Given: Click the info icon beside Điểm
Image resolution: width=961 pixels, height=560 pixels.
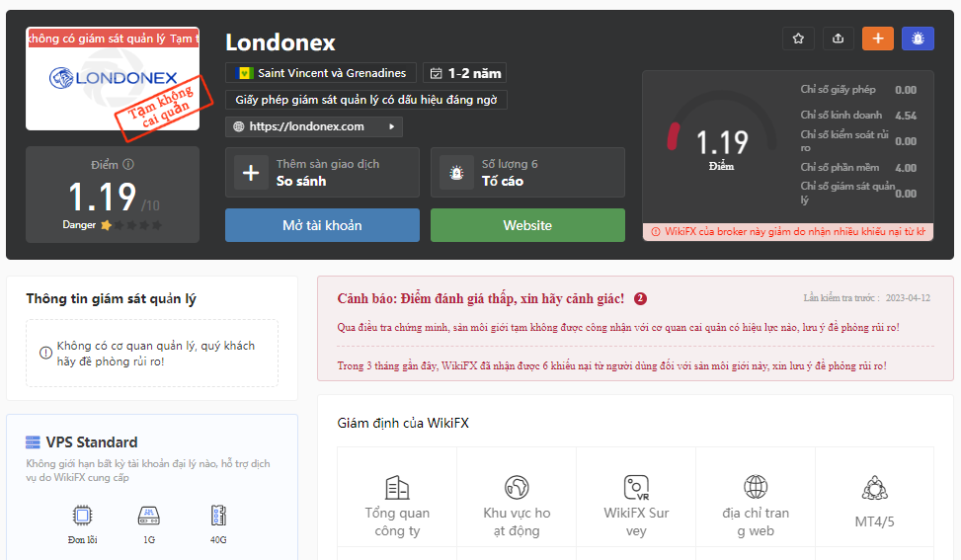Looking at the screenshot, I should point(128,164).
